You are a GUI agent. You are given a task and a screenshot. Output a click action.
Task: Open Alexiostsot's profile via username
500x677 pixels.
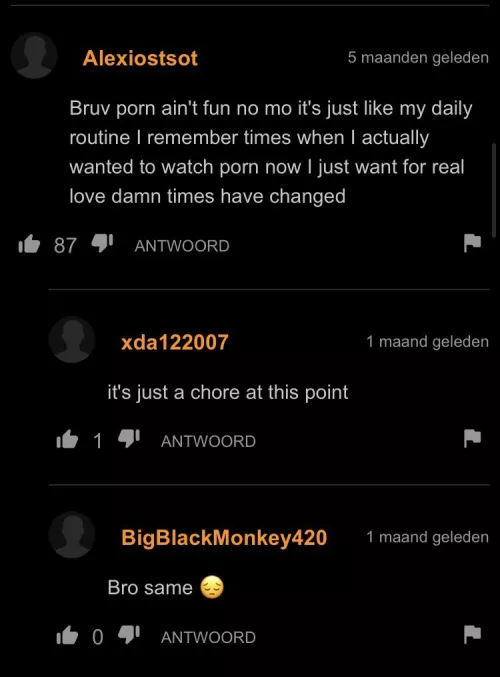[x=140, y=58]
